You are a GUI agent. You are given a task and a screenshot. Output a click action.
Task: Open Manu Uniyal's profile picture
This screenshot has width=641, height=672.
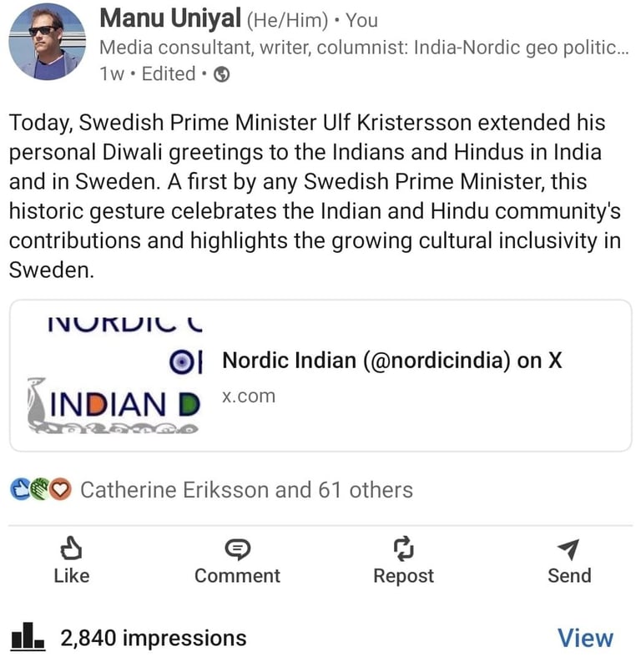47,41
